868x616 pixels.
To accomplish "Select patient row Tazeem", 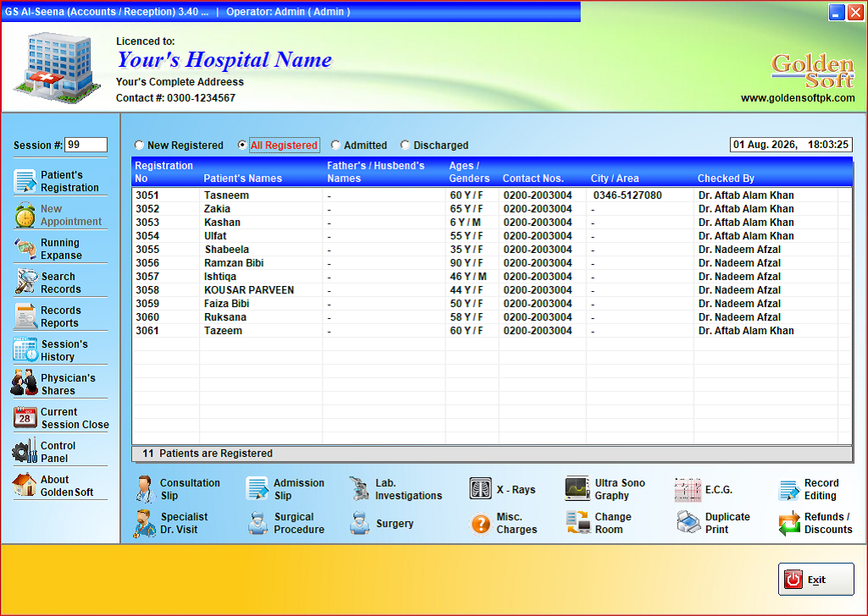I will pos(491,331).
